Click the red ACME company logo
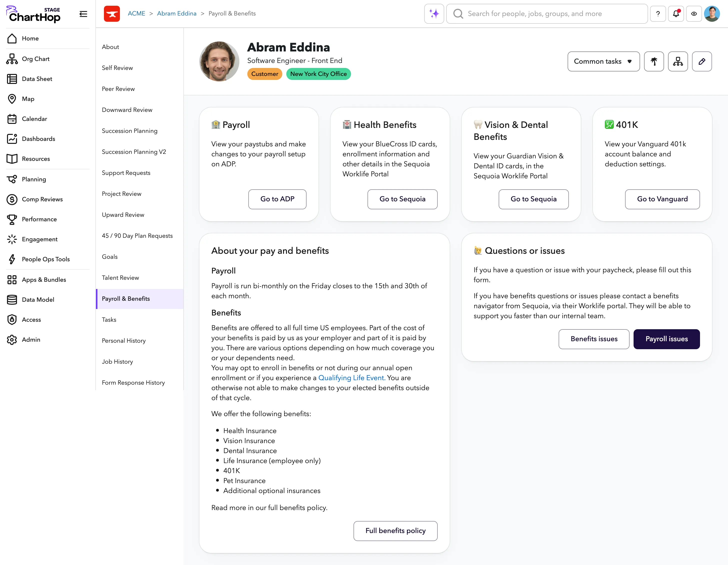This screenshot has width=728, height=565. coord(112,14)
